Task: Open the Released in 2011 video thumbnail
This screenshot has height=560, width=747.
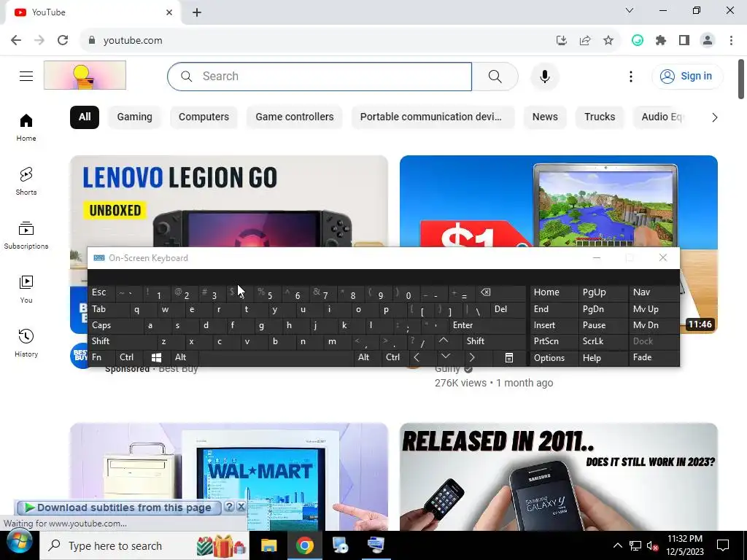Action: point(558,477)
